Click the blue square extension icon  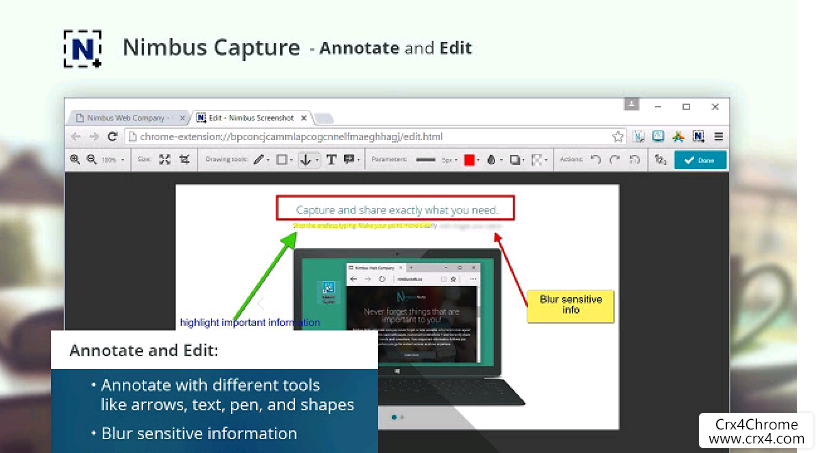pos(658,136)
